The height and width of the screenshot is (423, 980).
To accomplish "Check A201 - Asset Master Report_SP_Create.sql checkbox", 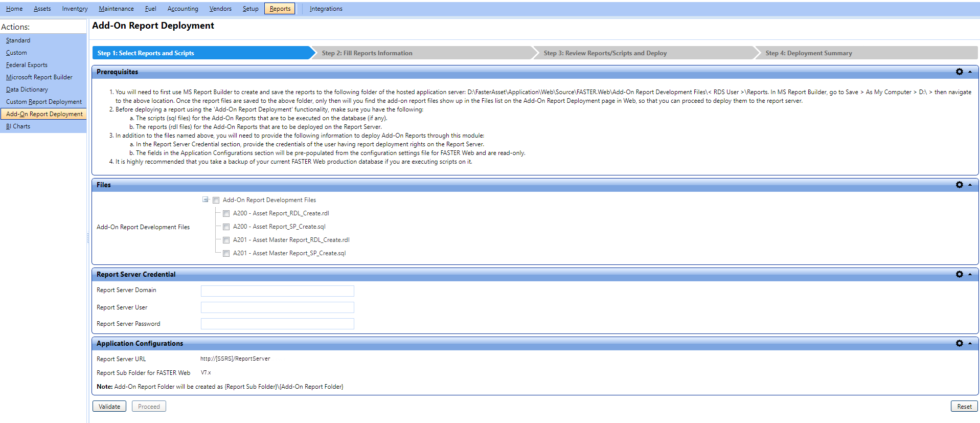I will 226,254.
